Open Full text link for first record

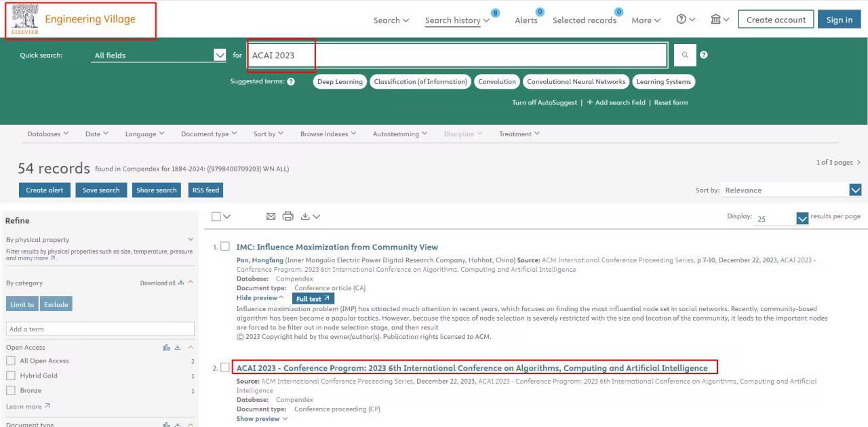pyautogui.click(x=313, y=298)
